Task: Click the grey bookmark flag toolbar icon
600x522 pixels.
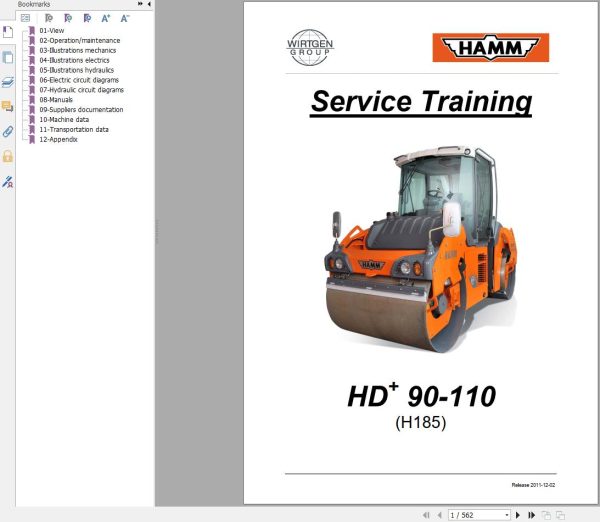Action: [49, 18]
